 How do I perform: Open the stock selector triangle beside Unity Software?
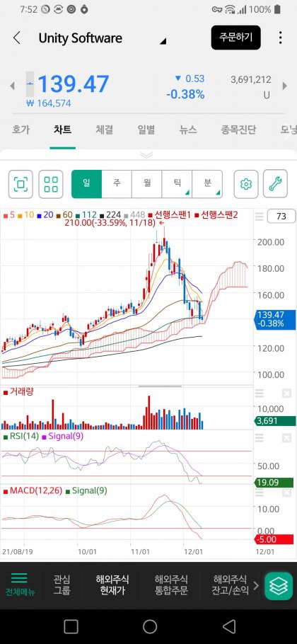click(163, 42)
